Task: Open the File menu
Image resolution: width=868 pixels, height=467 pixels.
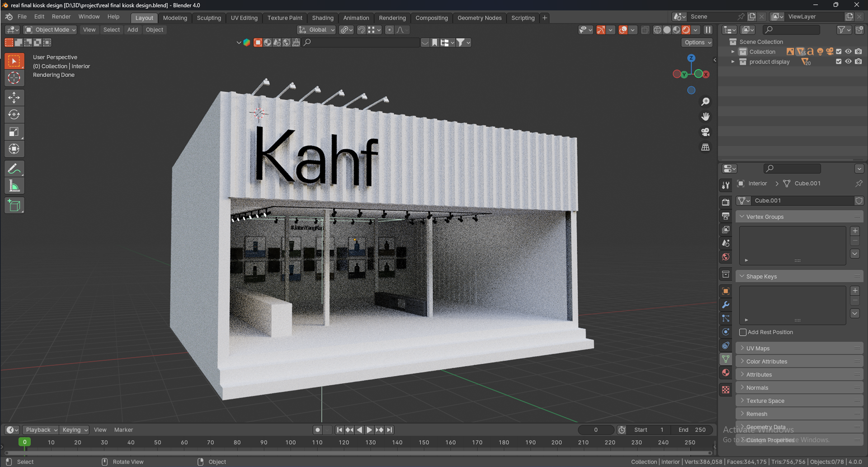Action: coord(22,17)
